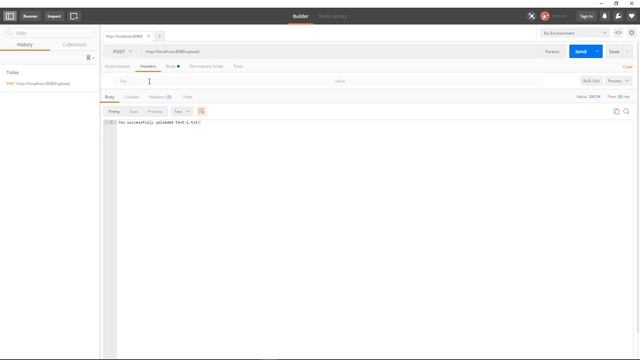The image size is (640, 360).
Task: Save the current request
Action: pyautogui.click(x=614, y=51)
